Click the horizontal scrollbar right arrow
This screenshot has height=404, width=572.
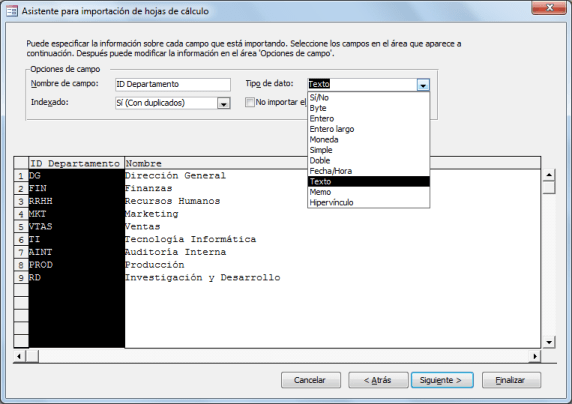[x=534, y=356]
